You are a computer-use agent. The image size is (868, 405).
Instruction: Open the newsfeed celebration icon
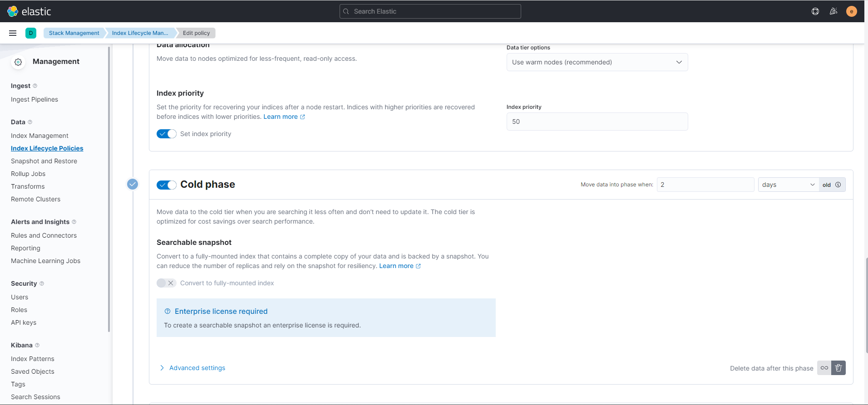click(x=833, y=11)
